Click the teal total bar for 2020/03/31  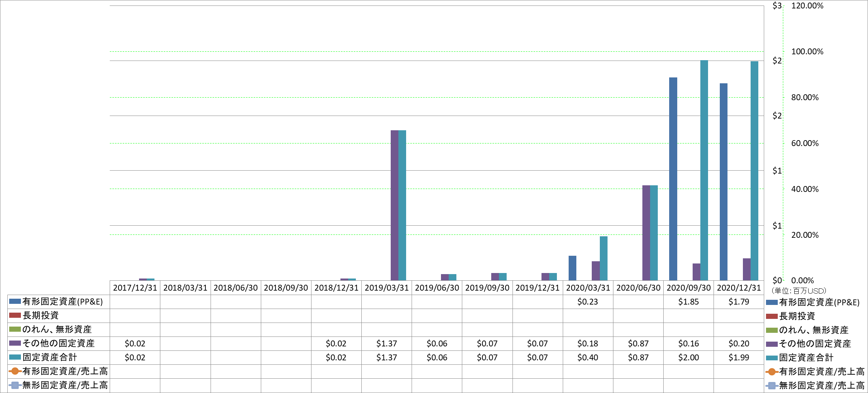603,259
